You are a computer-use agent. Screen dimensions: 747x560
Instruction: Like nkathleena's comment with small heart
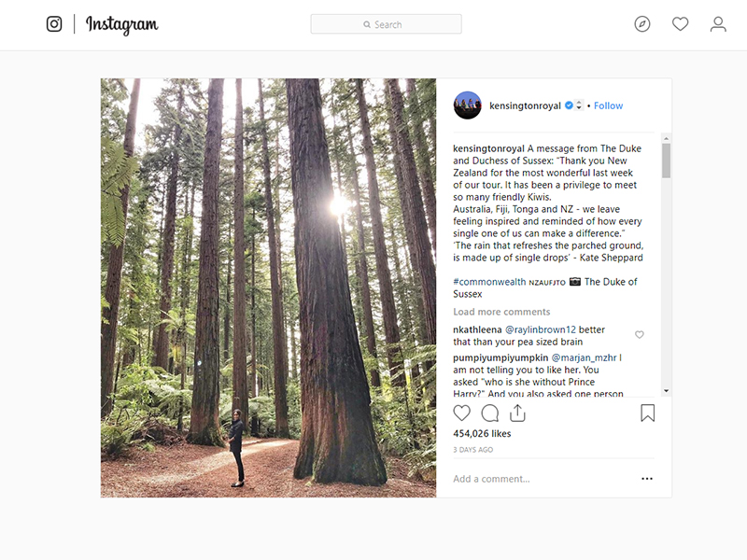click(x=640, y=334)
